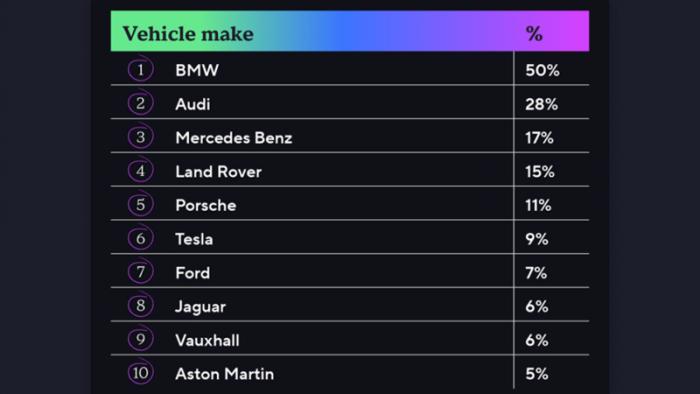Image resolution: width=700 pixels, height=394 pixels.
Task: Select the Audi row label
Action: click(192, 104)
